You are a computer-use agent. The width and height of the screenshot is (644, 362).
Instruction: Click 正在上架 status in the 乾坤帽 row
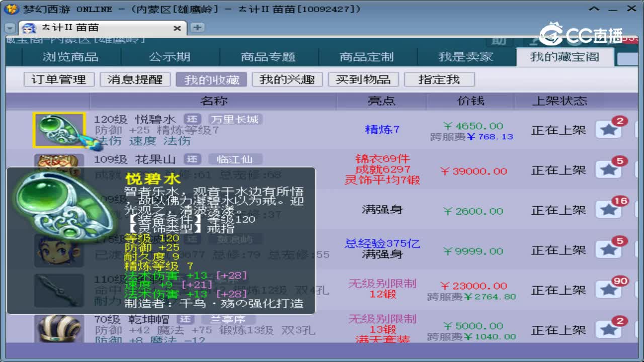coord(558,330)
